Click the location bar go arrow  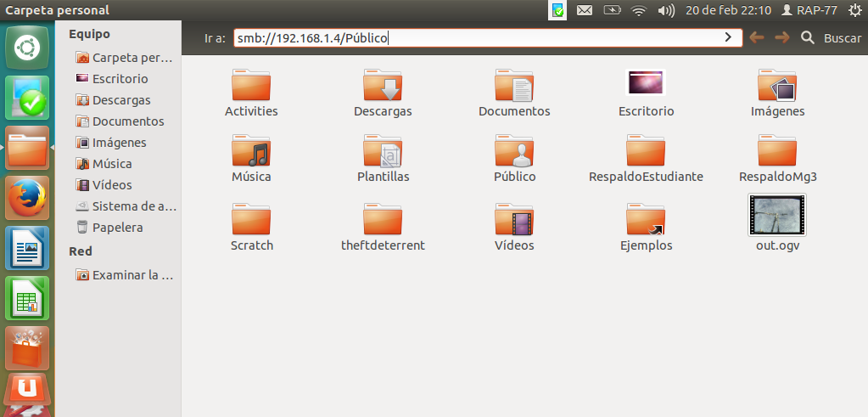[728, 37]
